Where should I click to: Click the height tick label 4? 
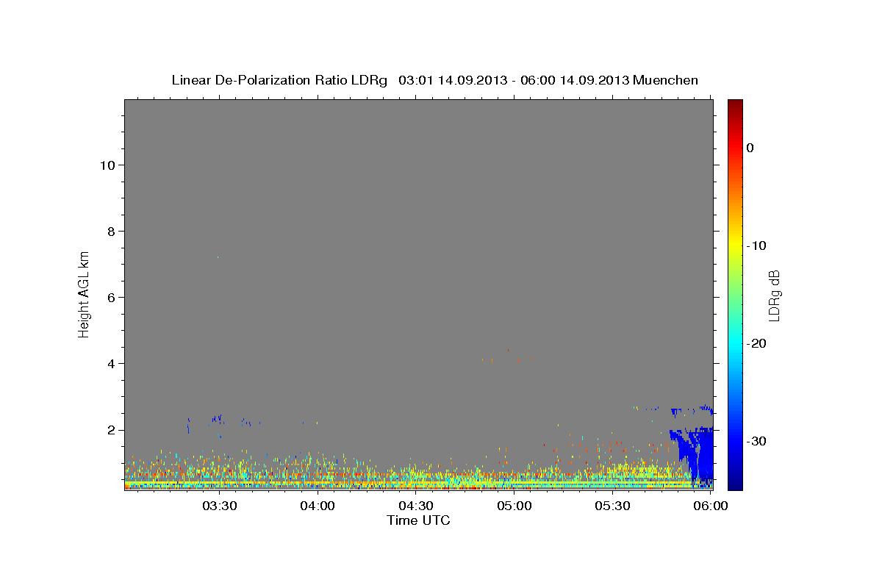pyautogui.click(x=110, y=364)
